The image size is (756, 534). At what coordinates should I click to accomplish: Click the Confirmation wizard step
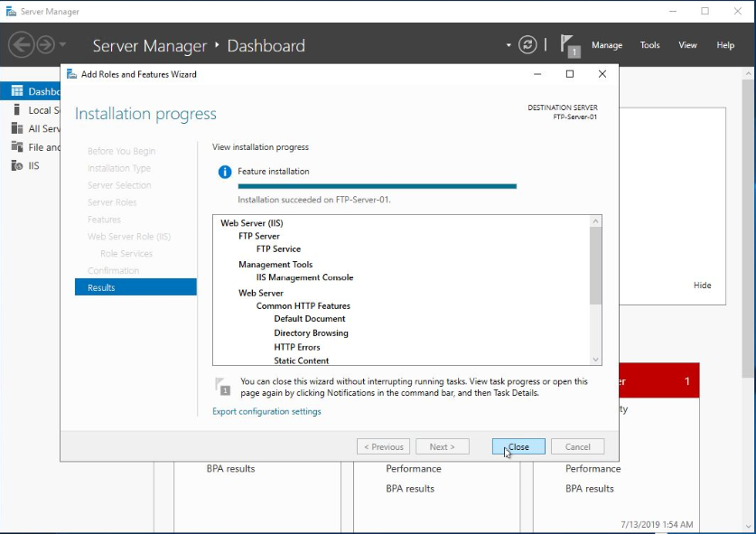point(113,271)
